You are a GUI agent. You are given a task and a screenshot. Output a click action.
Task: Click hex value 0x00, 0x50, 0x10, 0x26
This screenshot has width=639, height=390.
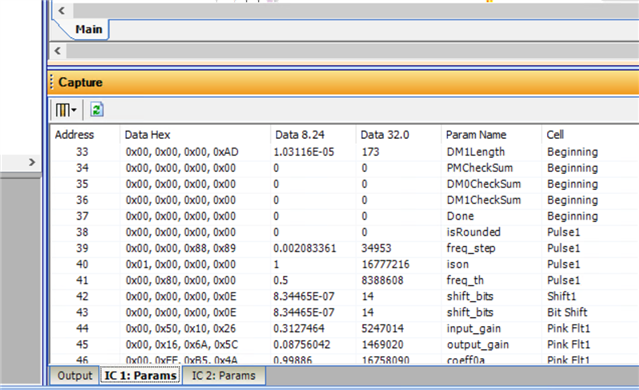point(181,328)
